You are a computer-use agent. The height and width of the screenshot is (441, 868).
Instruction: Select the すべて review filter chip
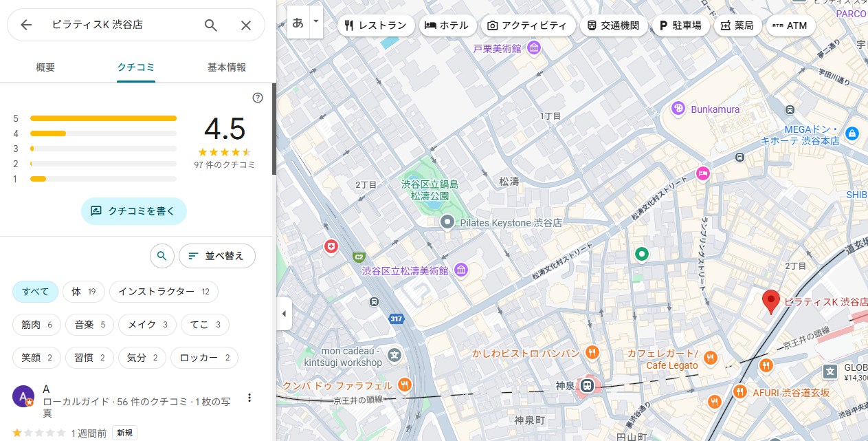click(35, 292)
